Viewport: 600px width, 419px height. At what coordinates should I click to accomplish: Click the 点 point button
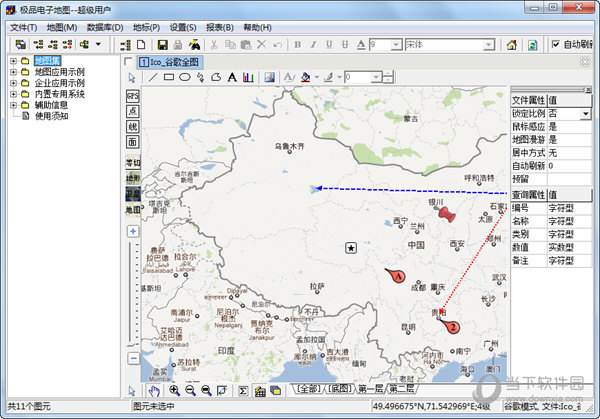click(132, 111)
